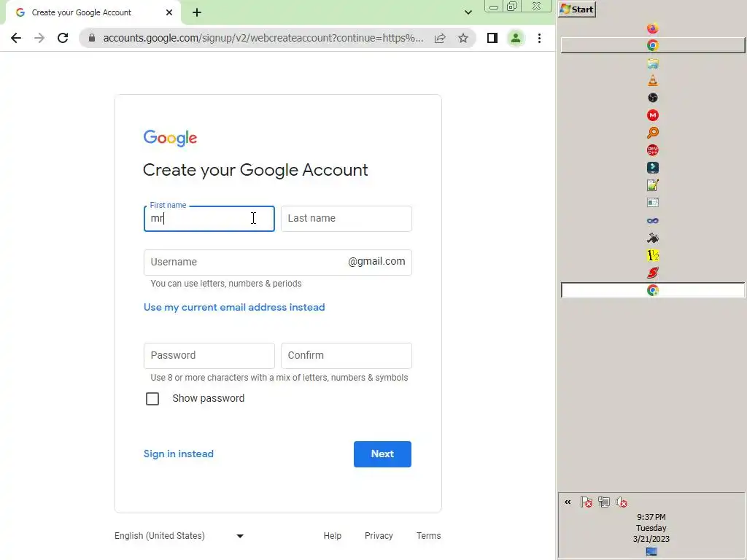Share this page using the share icon
Image resolution: width=747 pixels, height=560 pixels.
coord(440,38)
